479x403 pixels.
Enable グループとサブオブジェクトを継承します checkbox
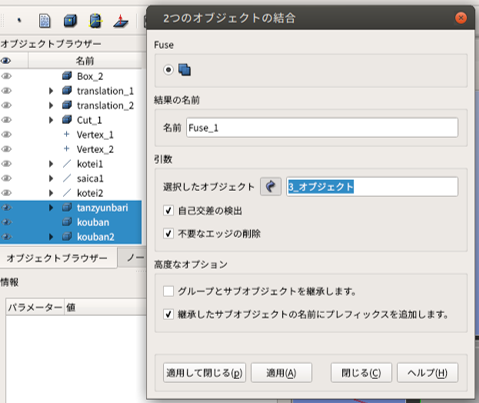pos(168,291)
